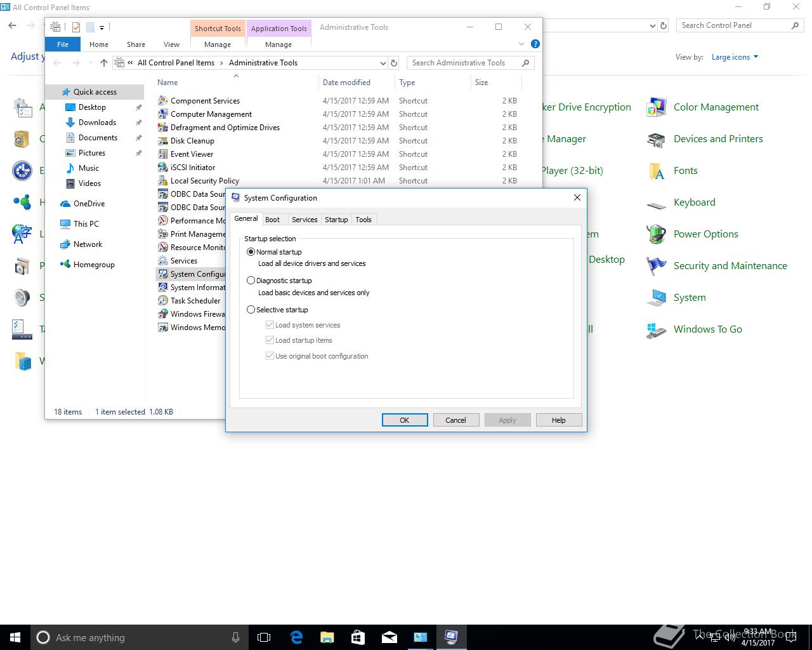Screen dimensions: 812x650
Task: Select Downloads in Quick access
Action: (x=97, y=123)
